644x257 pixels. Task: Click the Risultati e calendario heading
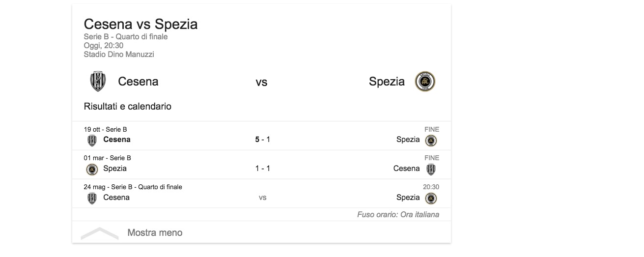[127, 107]
